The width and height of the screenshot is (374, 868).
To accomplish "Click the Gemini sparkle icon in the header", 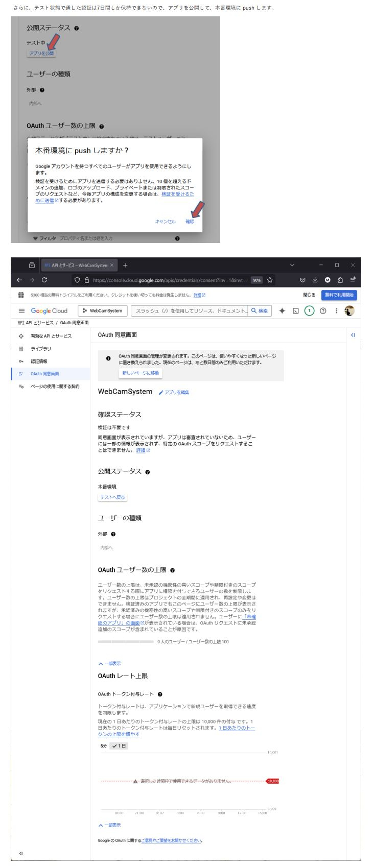I will click(x=282, y=311).
